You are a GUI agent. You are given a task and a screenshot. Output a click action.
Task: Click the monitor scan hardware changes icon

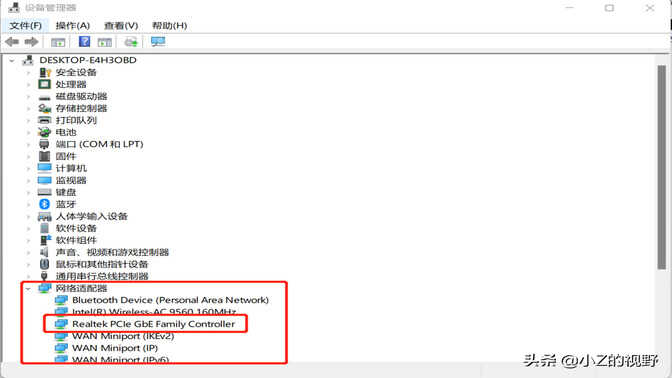pos(158,42)
